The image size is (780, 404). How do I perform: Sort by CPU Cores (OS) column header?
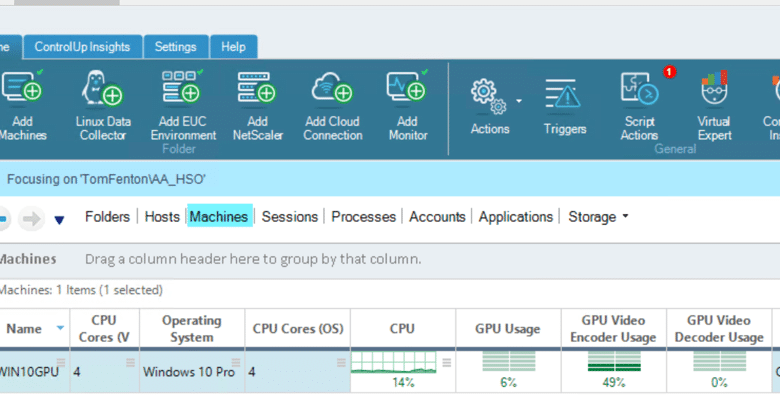[298, 328]
